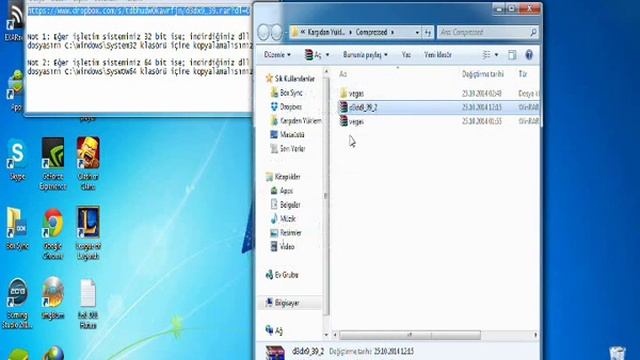The height and width of the screenshot is (360, 640).
Task: Open the Recycle Bin on the desktop
Action: point(617,353)
